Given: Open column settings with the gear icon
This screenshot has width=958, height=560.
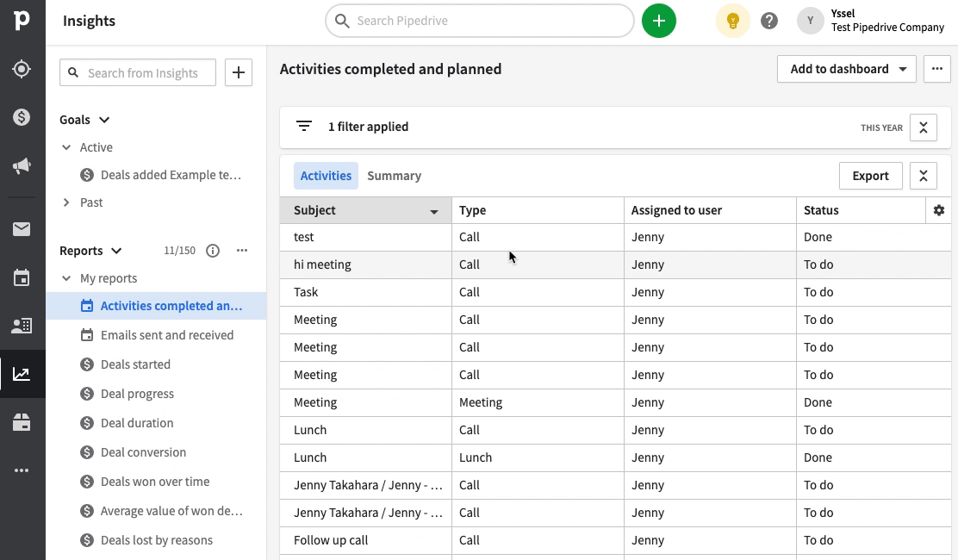Looking at the screenshot, I should [939, 209].
